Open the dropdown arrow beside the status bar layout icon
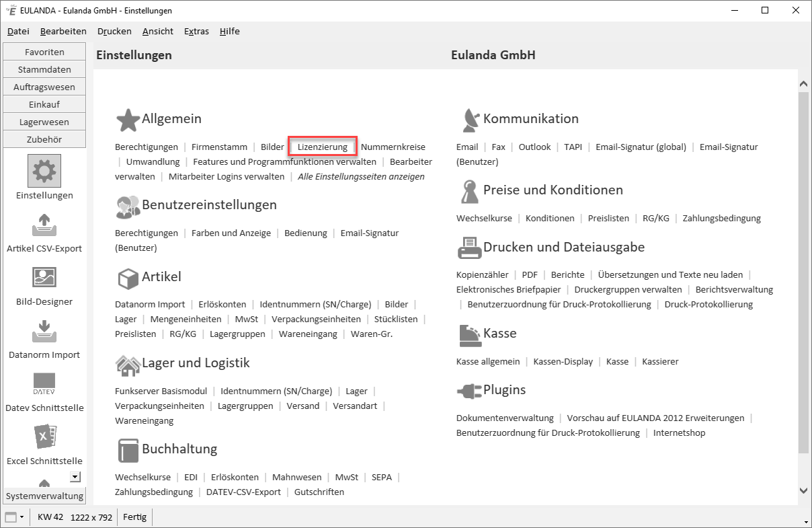 tap(22, 517)
